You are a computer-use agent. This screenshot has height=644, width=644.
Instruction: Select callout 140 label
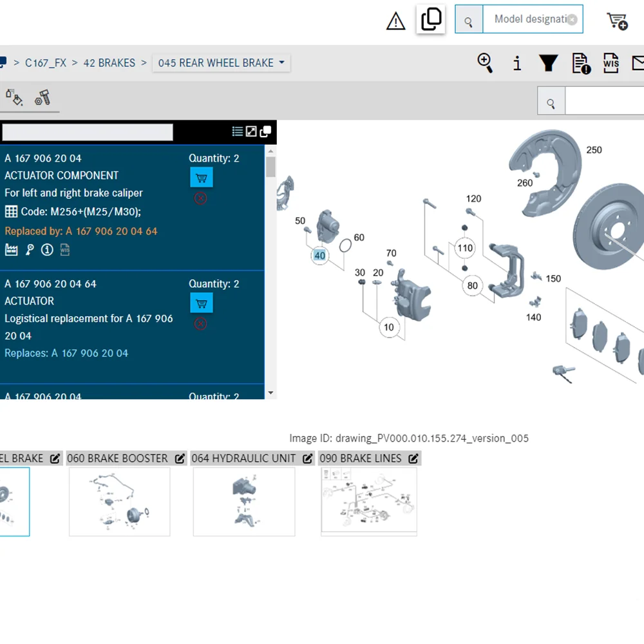pyautogui.click(x=533, y=317)
